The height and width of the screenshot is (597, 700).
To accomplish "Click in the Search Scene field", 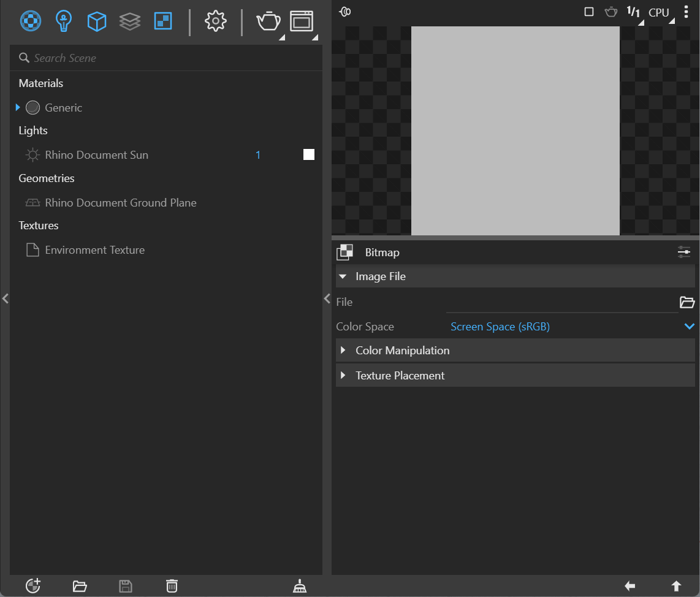I will click(x=166, y=58).
